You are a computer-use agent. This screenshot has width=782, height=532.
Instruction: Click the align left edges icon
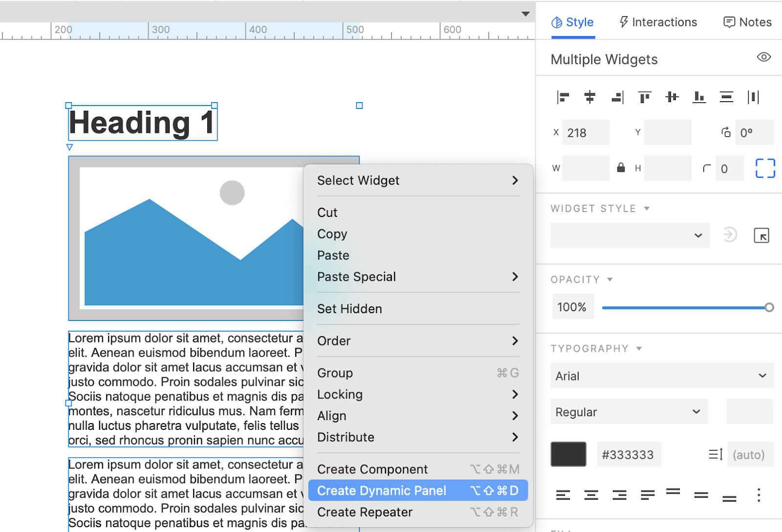(x=563, y=97)
